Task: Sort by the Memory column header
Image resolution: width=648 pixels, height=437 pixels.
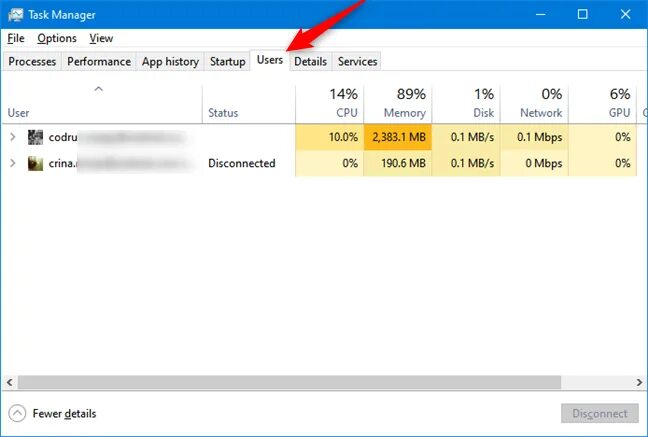Action: (x=398, y=104)
